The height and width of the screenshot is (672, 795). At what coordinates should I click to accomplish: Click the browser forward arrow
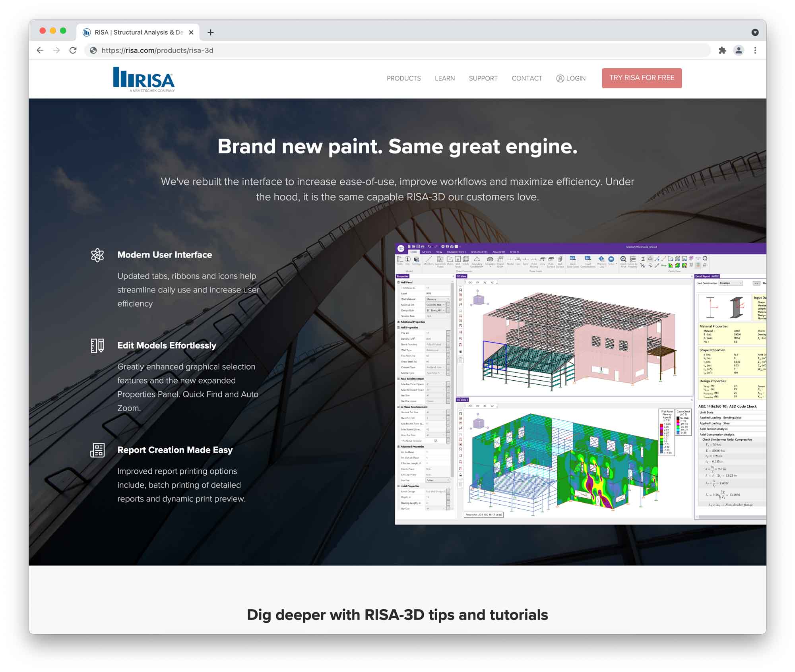[56, 50]
